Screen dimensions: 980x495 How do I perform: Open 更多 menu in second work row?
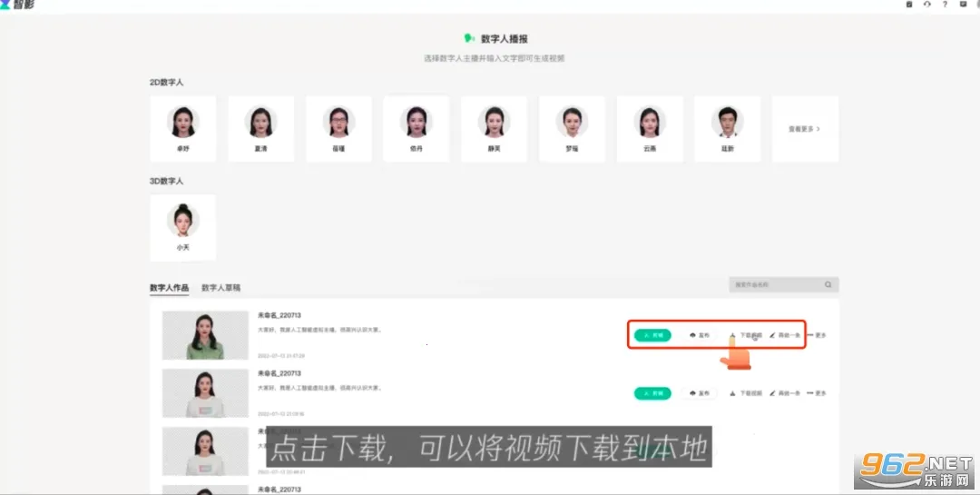[x=817, y=393]
